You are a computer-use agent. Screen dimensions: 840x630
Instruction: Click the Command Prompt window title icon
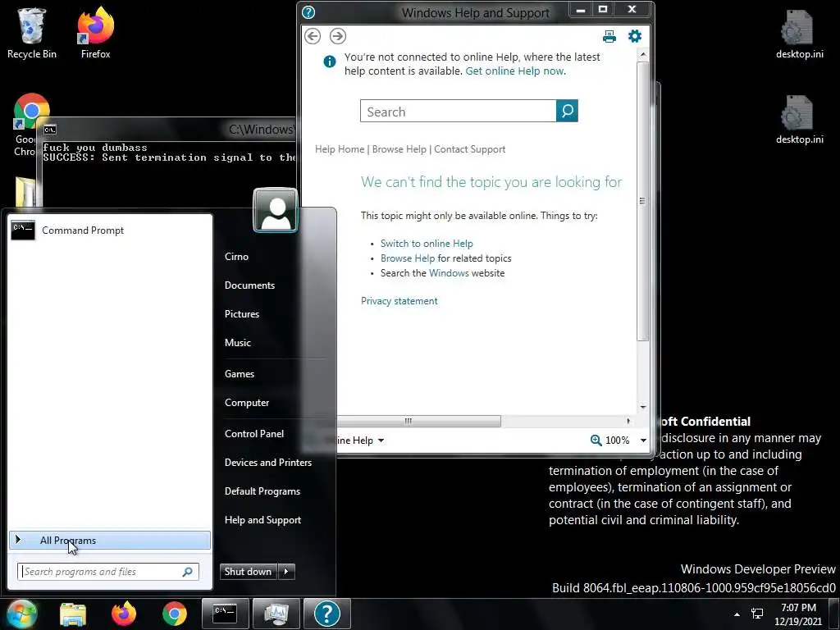pyautogui.click(x=50, y=130)
